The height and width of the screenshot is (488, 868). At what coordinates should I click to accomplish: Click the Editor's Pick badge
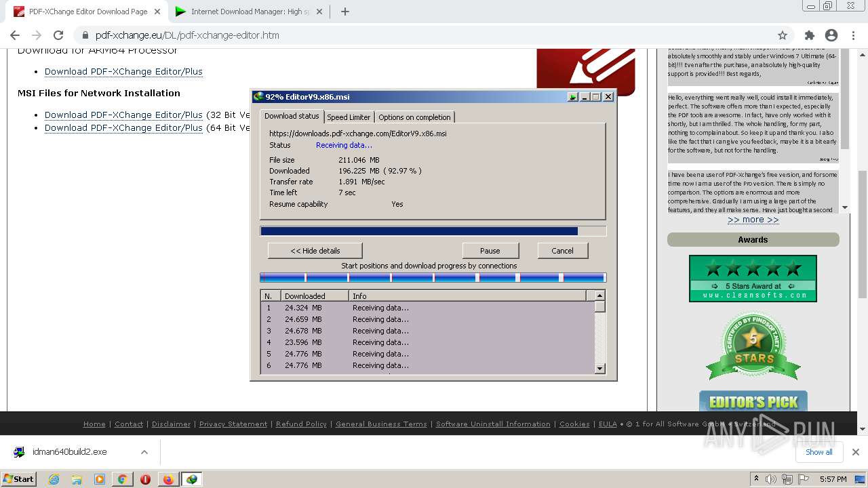753,401
